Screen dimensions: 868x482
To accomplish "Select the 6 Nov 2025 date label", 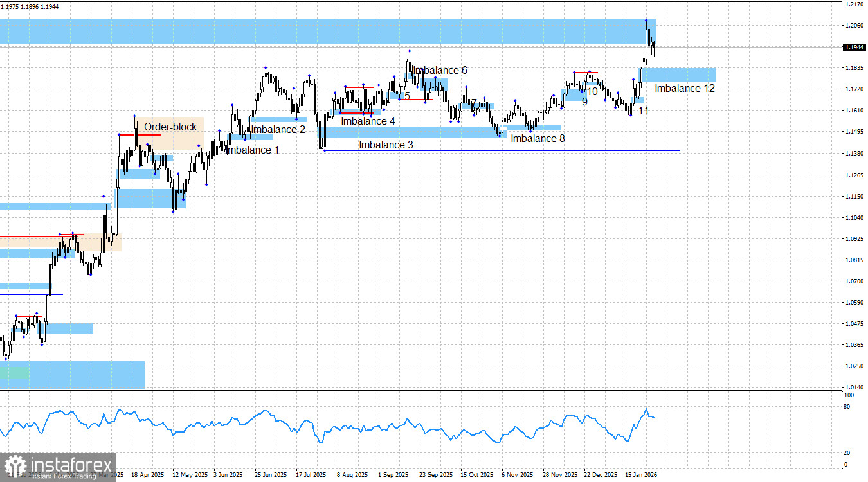I will point(517,475).
